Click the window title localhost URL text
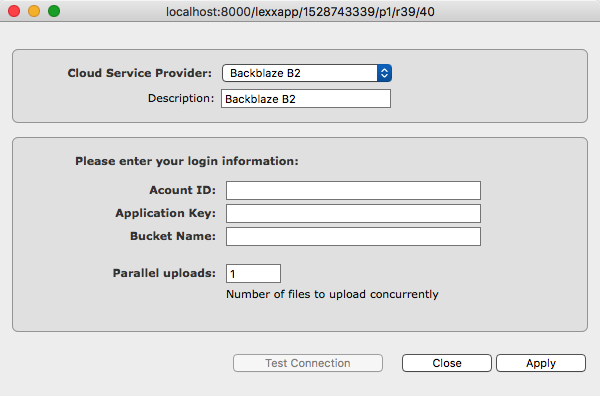 pos(300,12)
